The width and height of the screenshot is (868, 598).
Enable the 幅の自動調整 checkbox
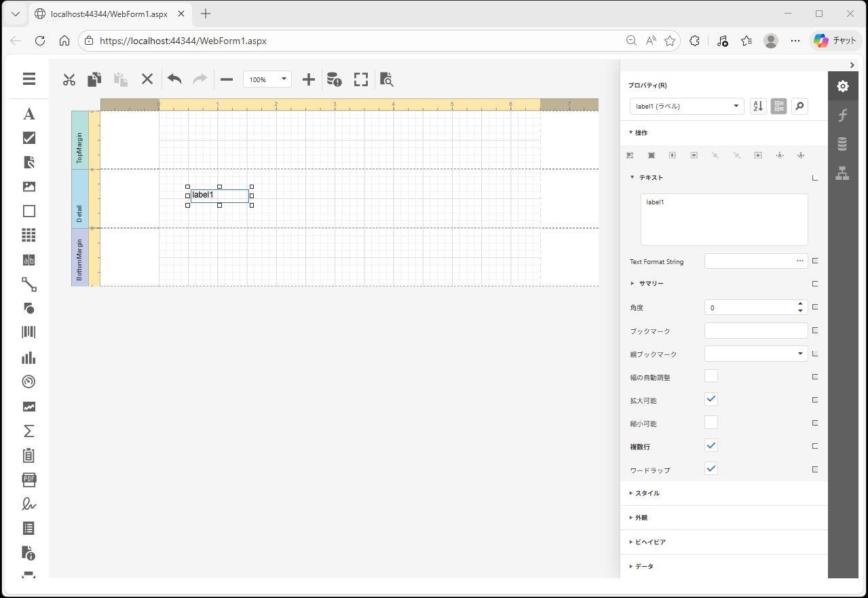tap(711, 376)
